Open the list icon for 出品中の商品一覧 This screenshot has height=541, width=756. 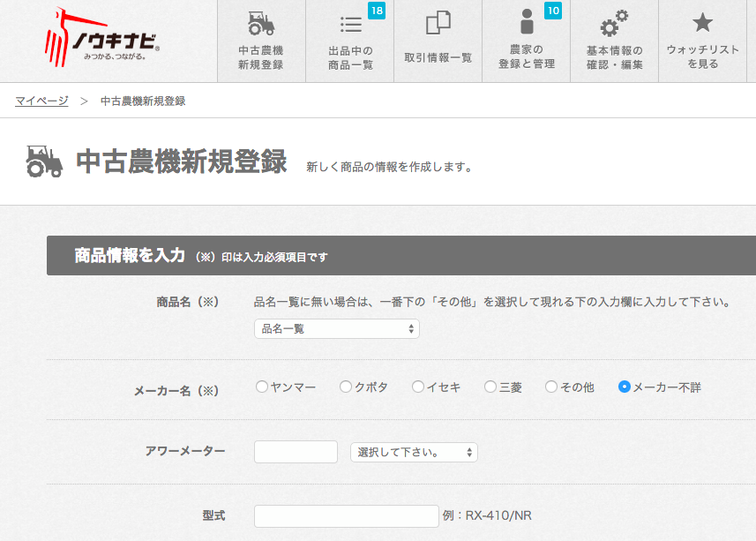350,24
